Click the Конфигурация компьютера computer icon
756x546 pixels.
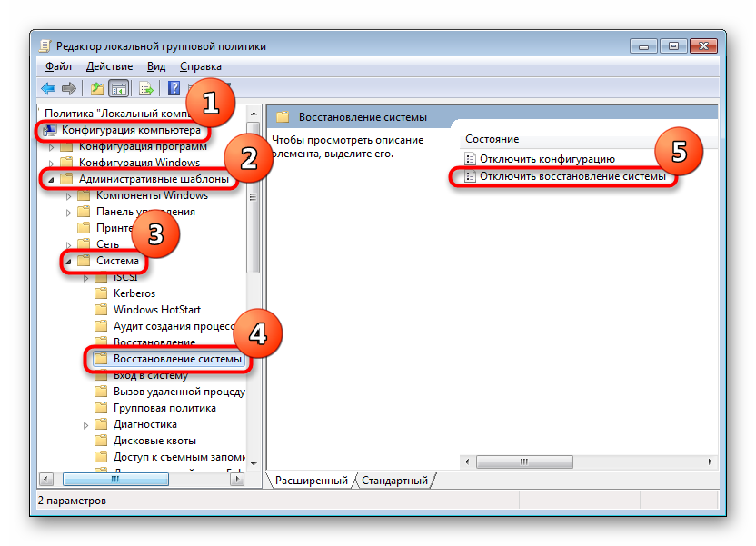pos(49,130)
